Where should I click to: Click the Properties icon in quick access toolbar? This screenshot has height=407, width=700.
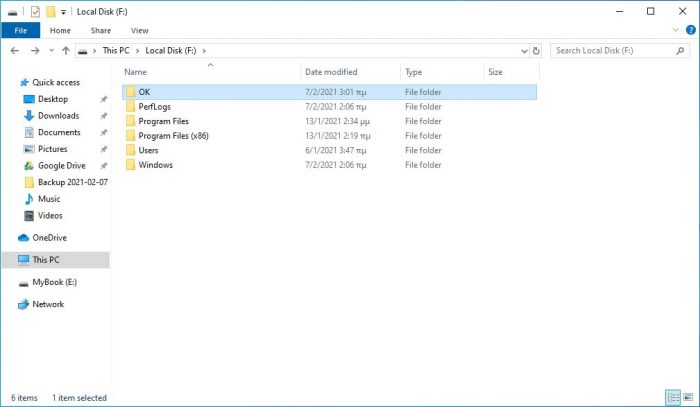tap(35, 11)
